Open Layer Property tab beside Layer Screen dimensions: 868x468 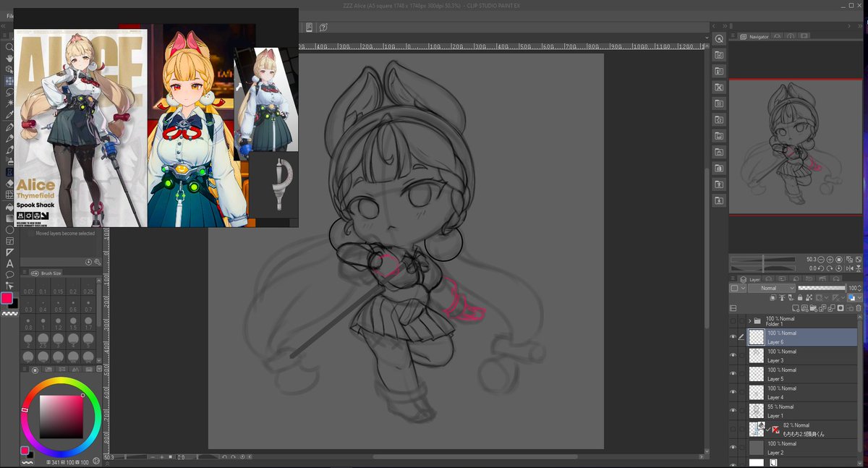(x=770, y=279)
